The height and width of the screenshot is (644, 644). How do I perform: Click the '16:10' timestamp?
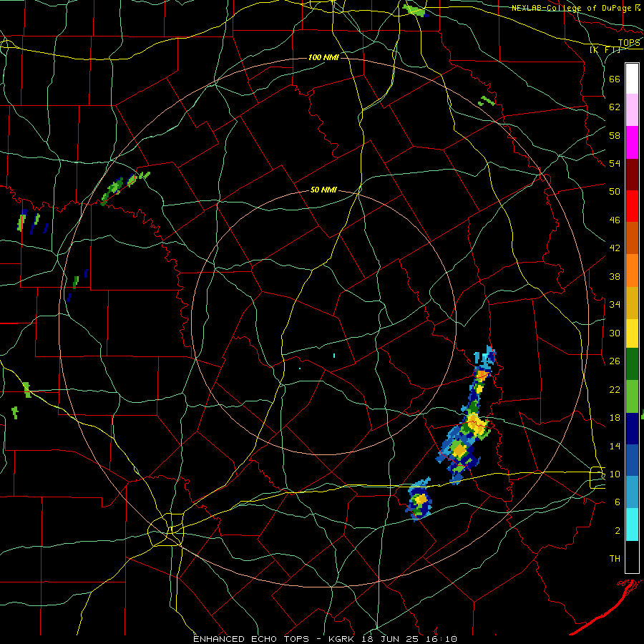[442, 639]
